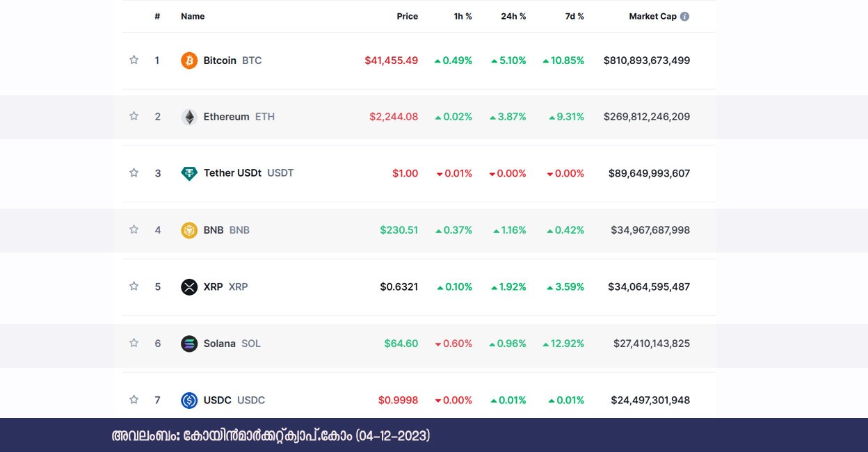Open the Bitcoin name link
The image size is (868, 452).
(x=220, y=60)
